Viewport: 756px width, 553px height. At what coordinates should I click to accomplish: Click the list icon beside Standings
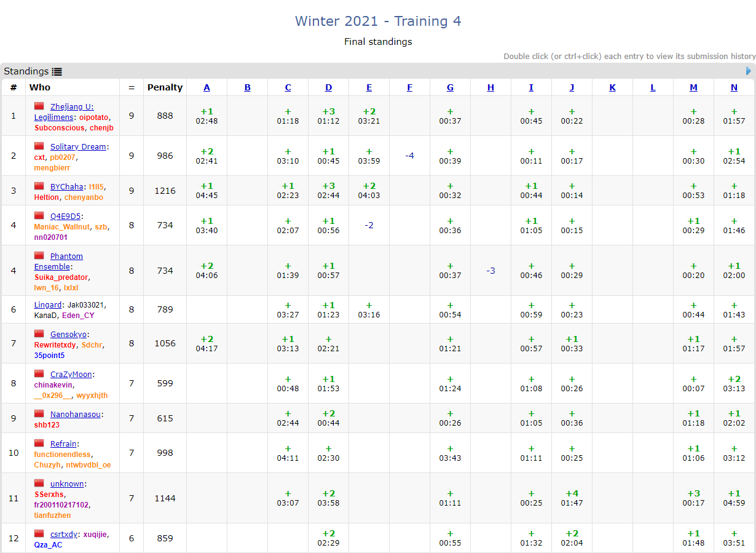click(x=57, y=71)
